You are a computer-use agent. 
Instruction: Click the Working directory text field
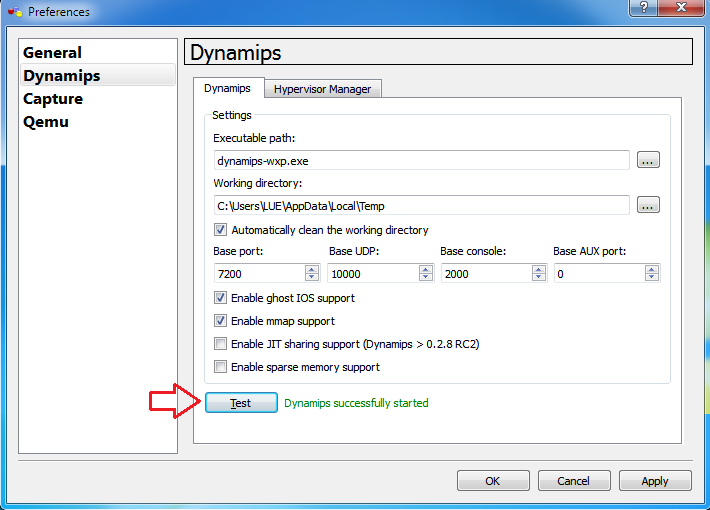click(x=422, y=205)
